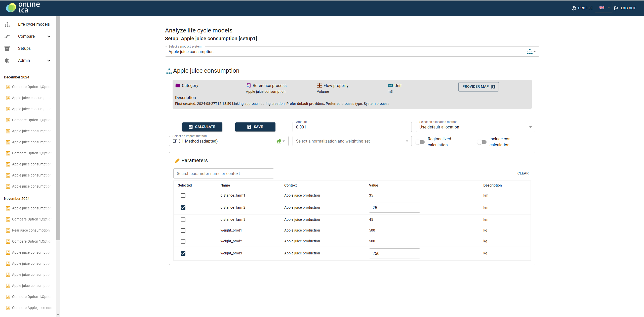Click the UK flag language icon
Image resolution: width=644 pixels, height=317 pixels.
point(602,8)
